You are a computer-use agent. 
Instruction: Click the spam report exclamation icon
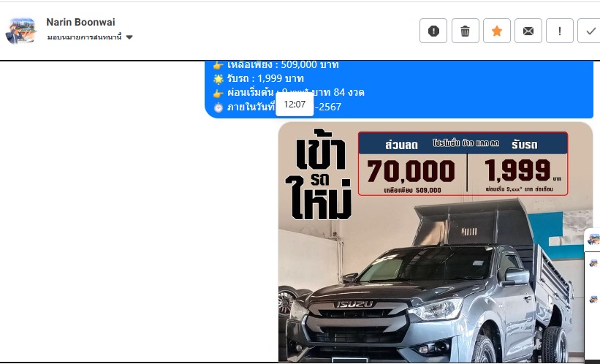click(433, 31)
